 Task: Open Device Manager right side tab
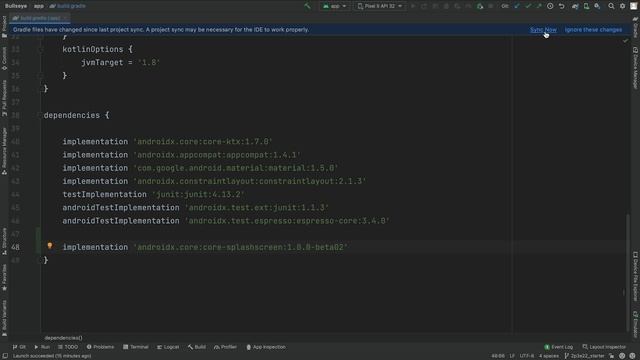(x=635, y=67)
